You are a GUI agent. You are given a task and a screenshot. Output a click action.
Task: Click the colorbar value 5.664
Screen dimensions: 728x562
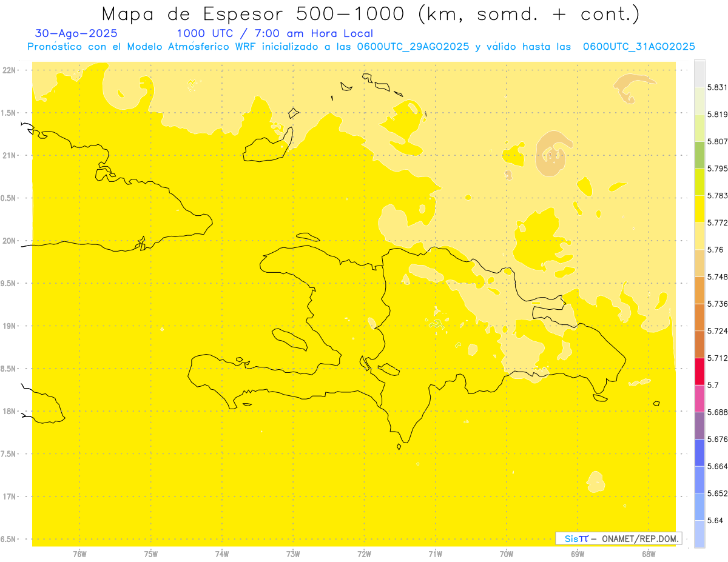click(x=718, y=466)
